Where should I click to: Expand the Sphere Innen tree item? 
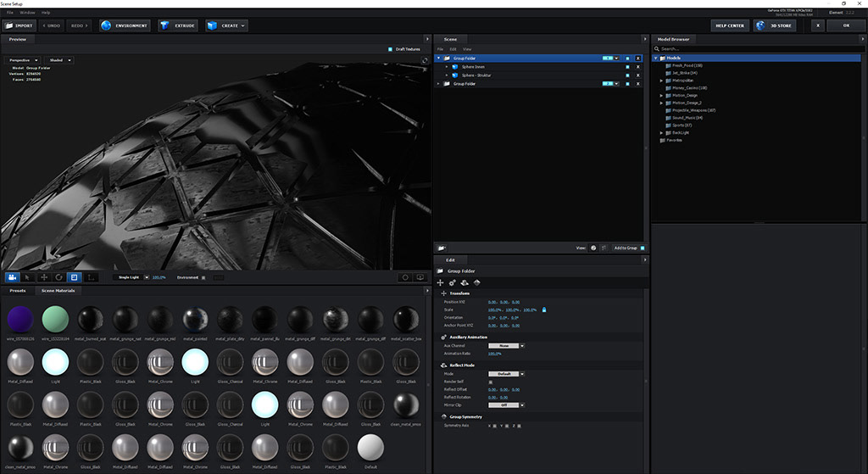pyautogui.click(x=447, y=67)
